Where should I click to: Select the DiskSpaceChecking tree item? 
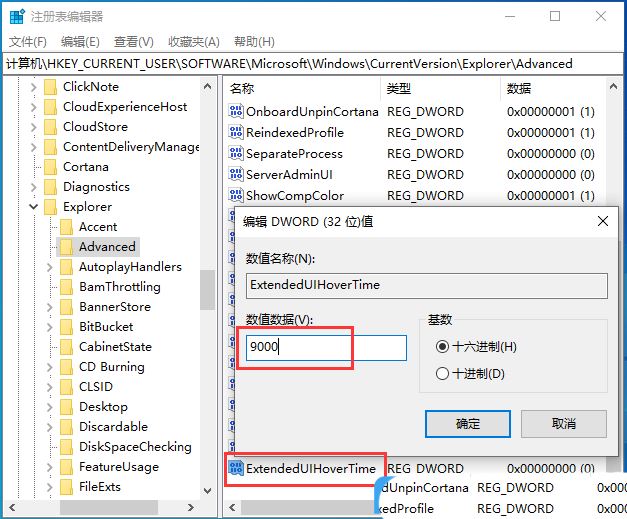pos(135,447)
